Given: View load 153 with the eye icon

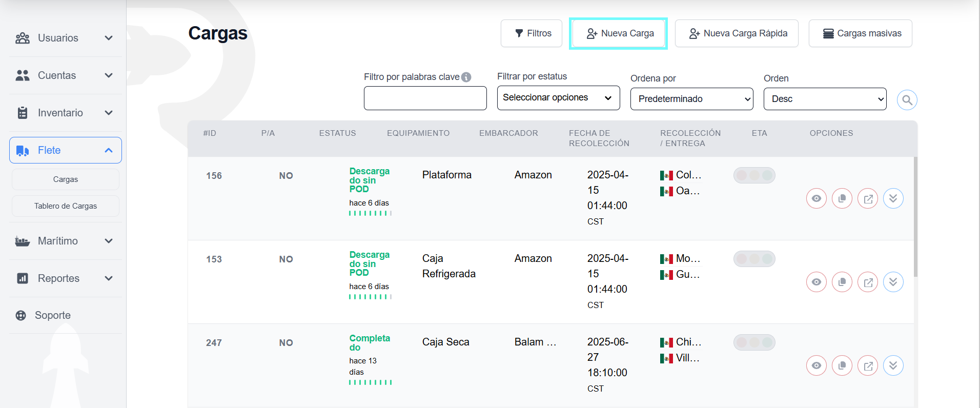Looking at the screenshot, I should [x=816, y=282].
